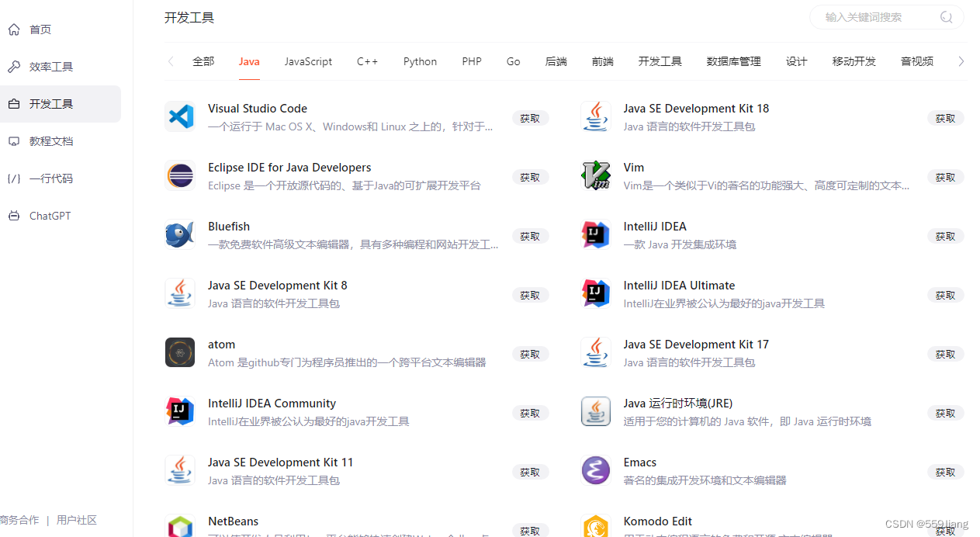The width and height of the screenshot is (980, 537).
Task: Open the 商务合作 footer link
Action: click(x=19, y=520)
